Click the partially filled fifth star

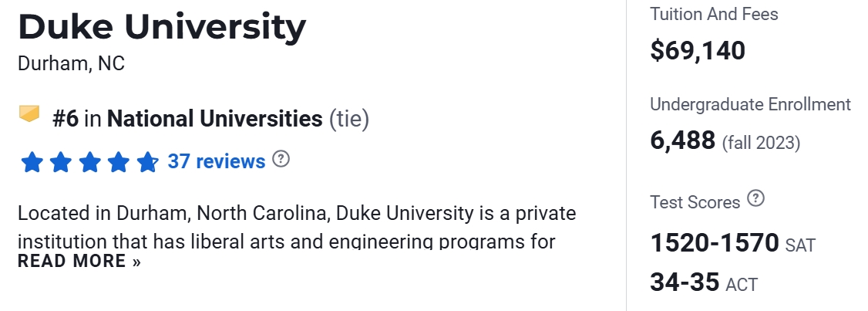click(x=146, y=162)
